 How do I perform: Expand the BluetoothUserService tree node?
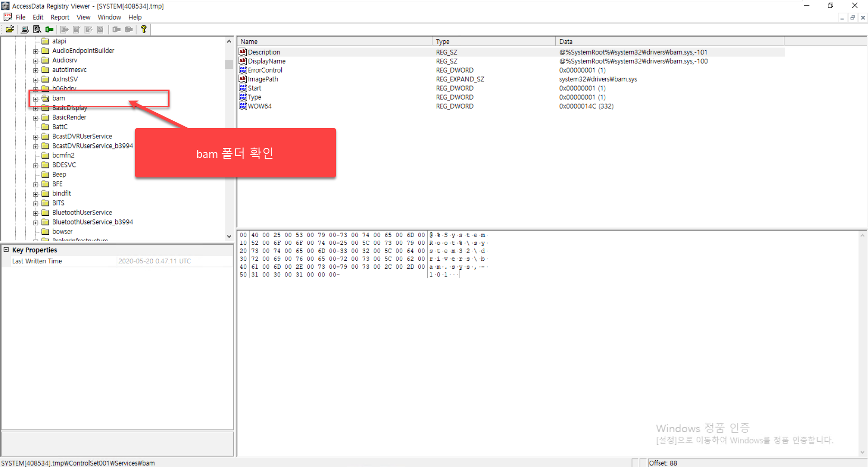(x=36, y=213)
